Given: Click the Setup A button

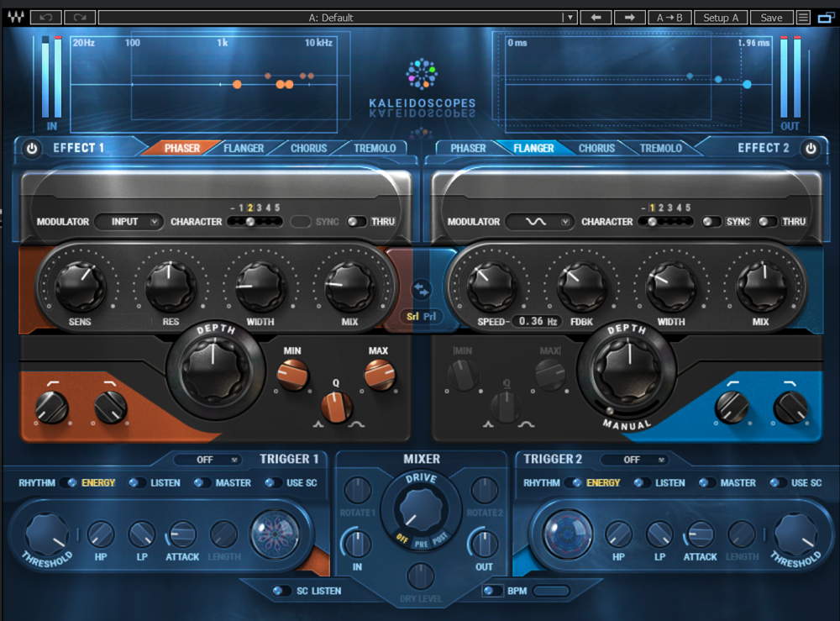Looking at the screenshot, I should tap(721, 17).
